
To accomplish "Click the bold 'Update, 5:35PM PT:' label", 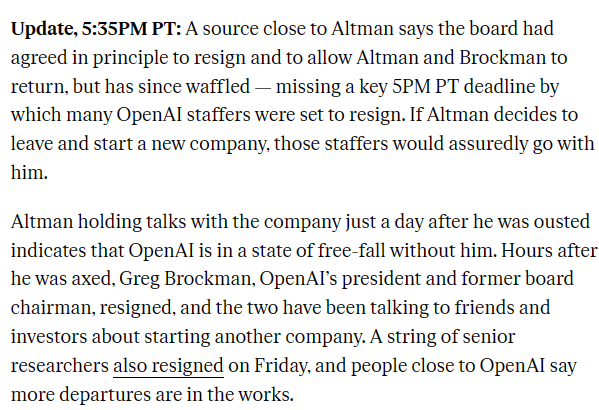I will pos(96,29).
